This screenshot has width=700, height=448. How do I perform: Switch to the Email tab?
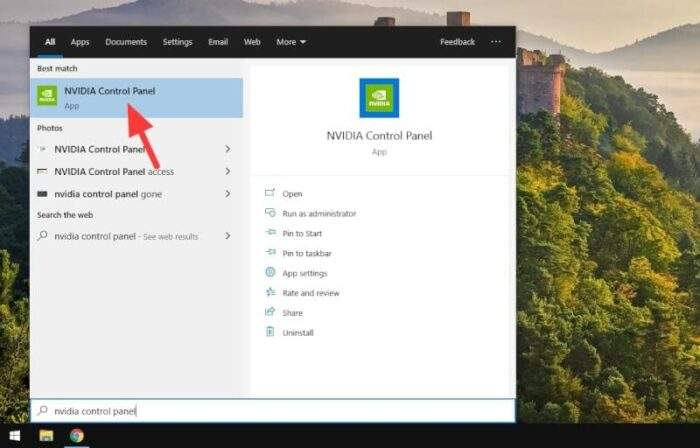218,42
